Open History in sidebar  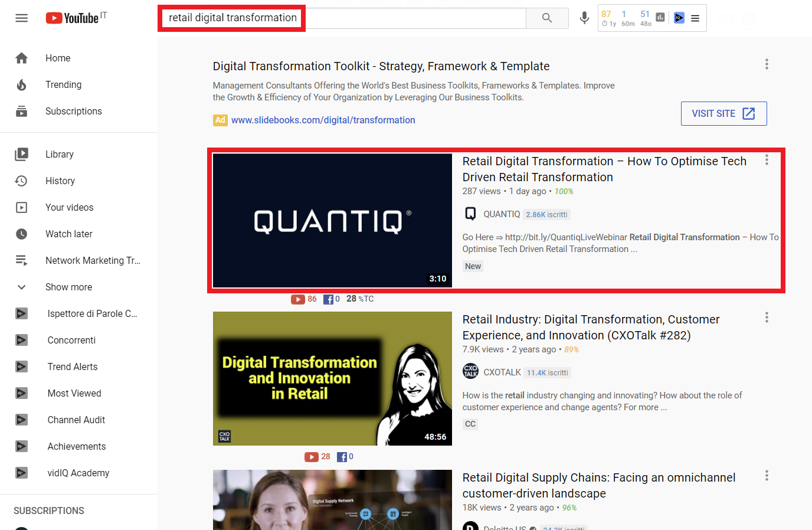pos(78,181)
